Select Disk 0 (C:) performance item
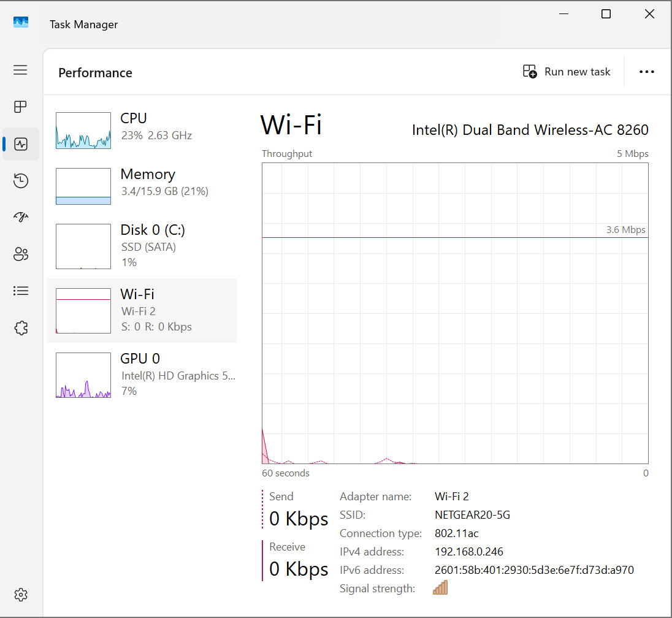The width and height of the screenshot is (672, 618). [142, 246]
